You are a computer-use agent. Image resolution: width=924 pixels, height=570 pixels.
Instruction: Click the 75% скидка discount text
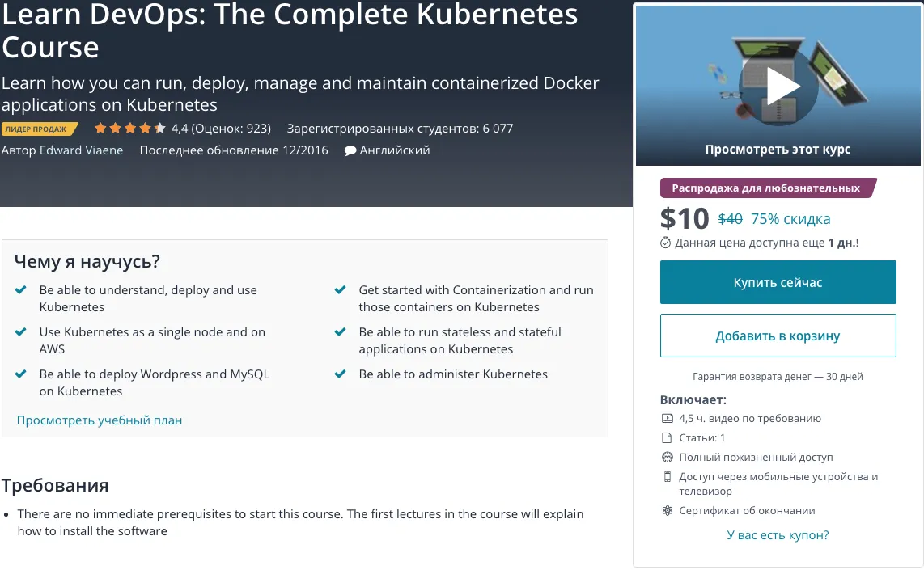pos(790,219)
